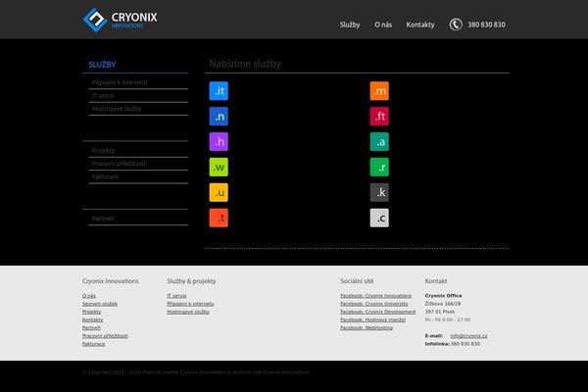Click the orange .m service icon
This screenshot has width=588, height=392.
tap(379, 91)
